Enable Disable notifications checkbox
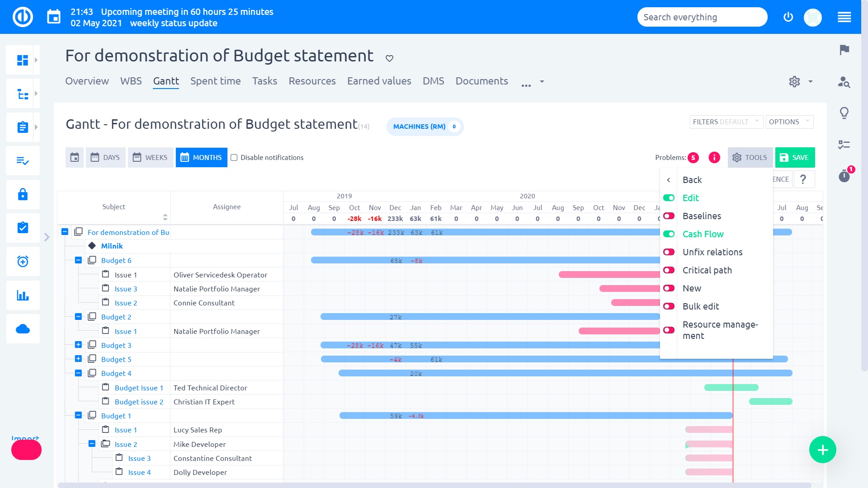Image resolution: width=868 pixels, height=488 pixels. point(234,158)
